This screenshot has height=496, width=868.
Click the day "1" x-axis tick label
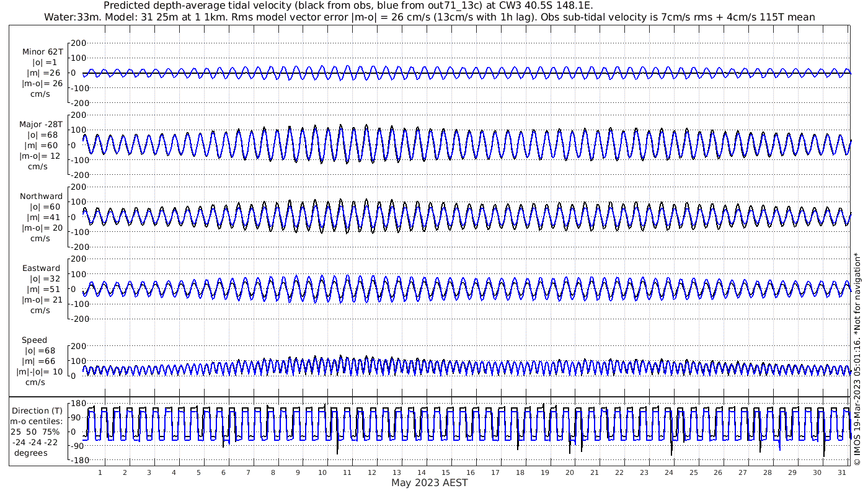(100, 472)
